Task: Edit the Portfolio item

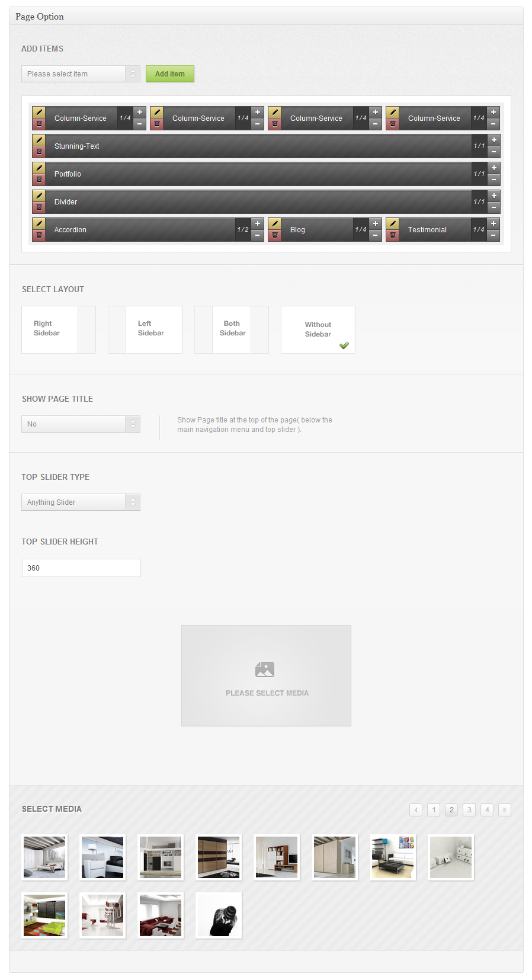Action: coord(39,168)
